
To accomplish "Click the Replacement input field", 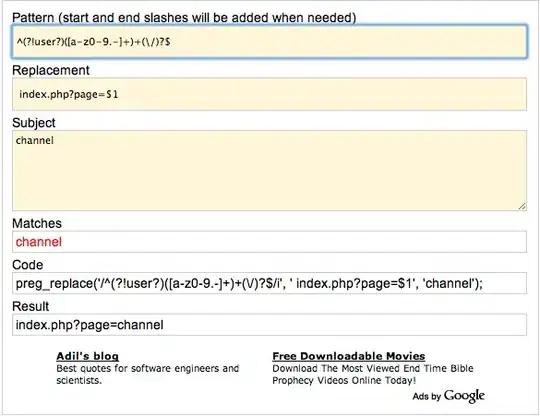I will pos(269,94).
